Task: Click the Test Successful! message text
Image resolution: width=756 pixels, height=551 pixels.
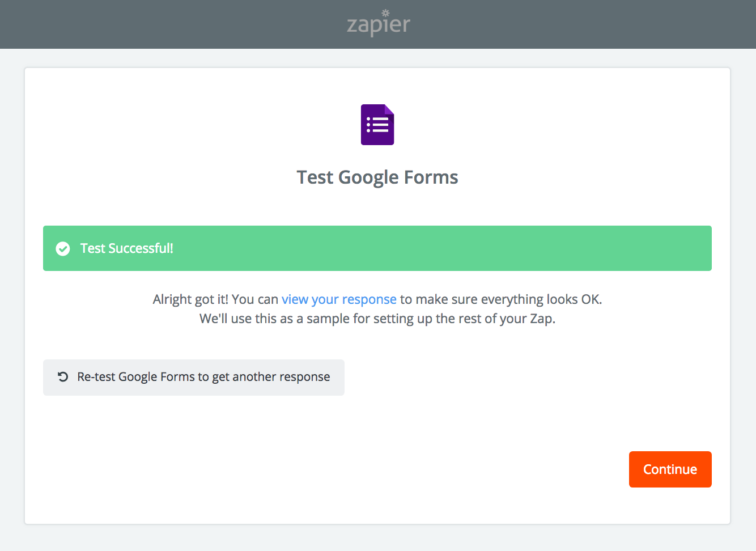Action: 127,248
